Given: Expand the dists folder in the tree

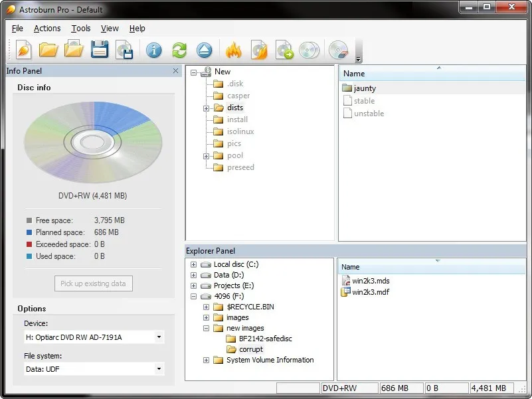Looking at the screenshot, I should (206, 107).
